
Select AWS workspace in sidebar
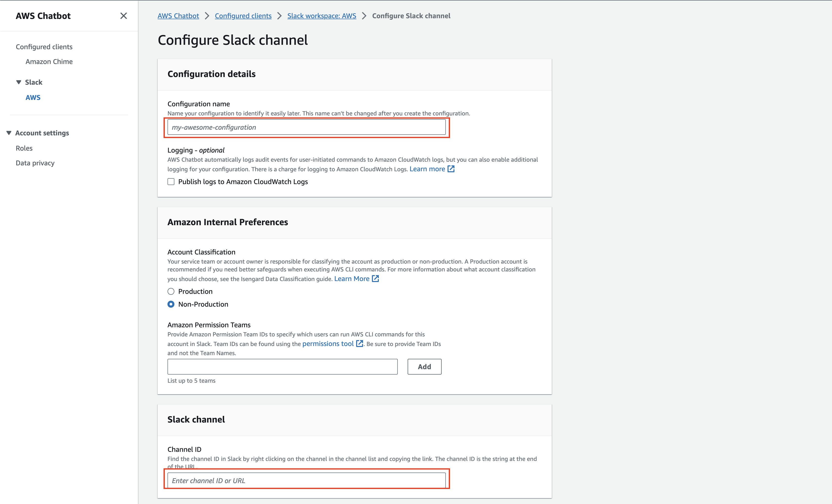coord(33,97)
